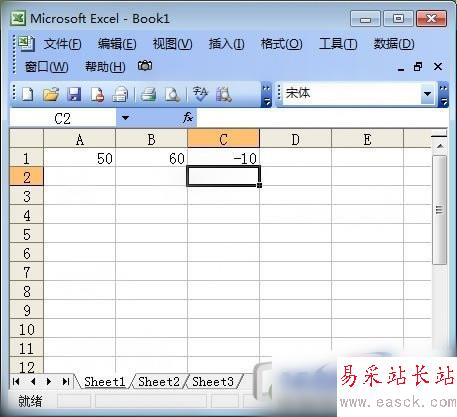Screen dimensions: 457x417
Task: Select row 2 header
Action: tap(27, 177)
